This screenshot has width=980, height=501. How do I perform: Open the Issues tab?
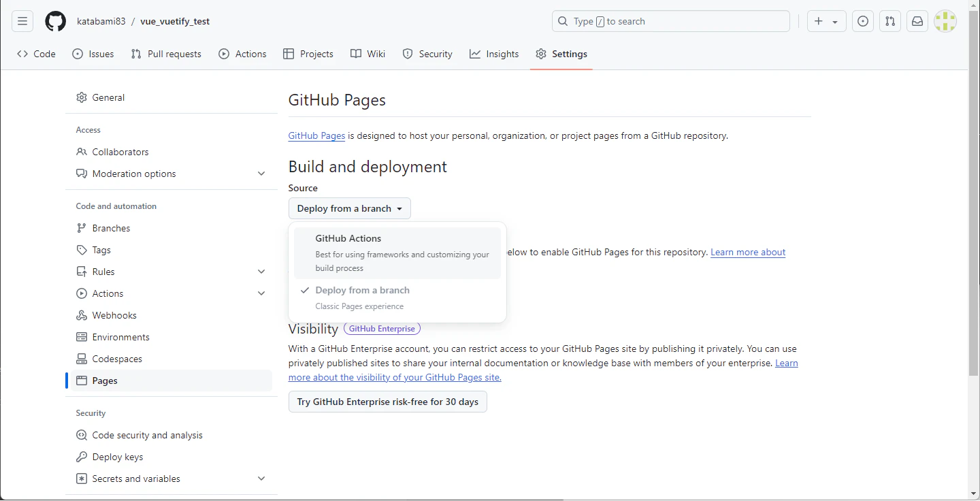pyautogui.click(x=93, y=54)
